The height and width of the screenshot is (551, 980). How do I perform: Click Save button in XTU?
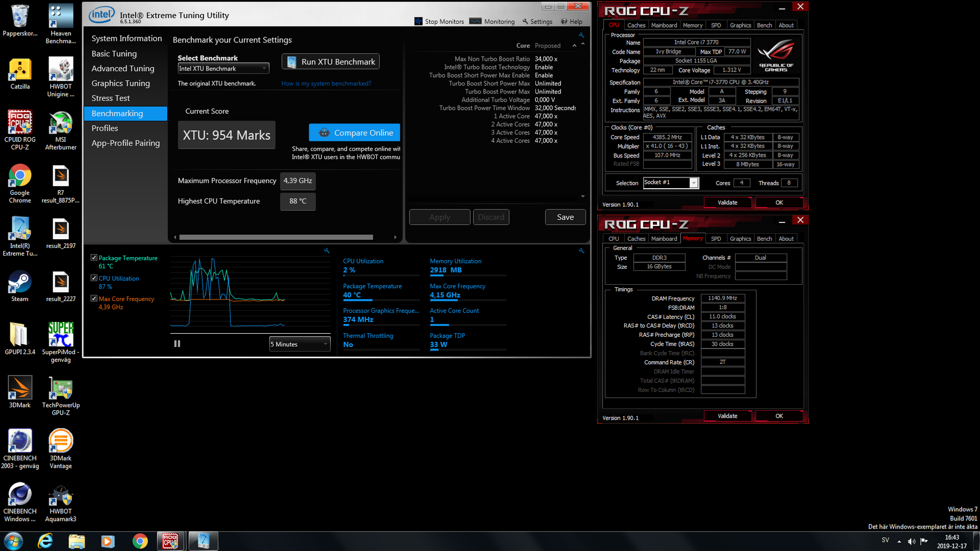point(565,217)
